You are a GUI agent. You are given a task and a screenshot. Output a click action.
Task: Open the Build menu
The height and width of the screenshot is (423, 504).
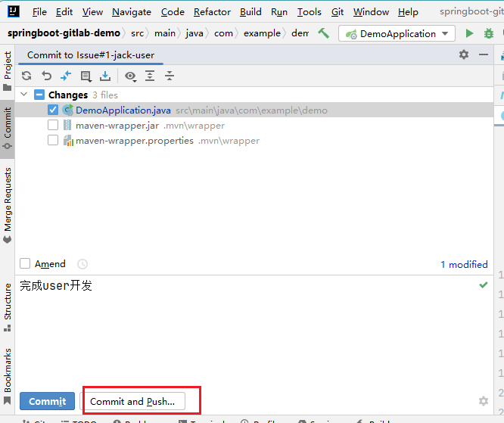(x=250, y=12)
